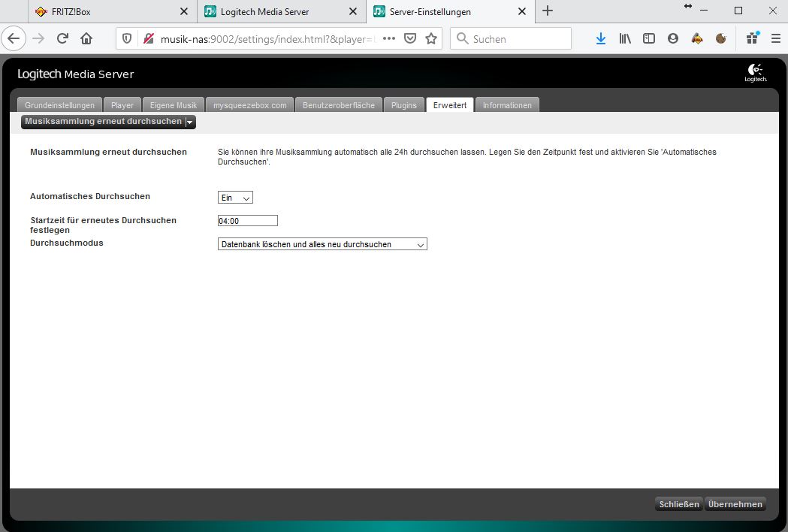The image size is (788, 532).
Task: Open tracking protection shield icon
Action: pos(127,39)
